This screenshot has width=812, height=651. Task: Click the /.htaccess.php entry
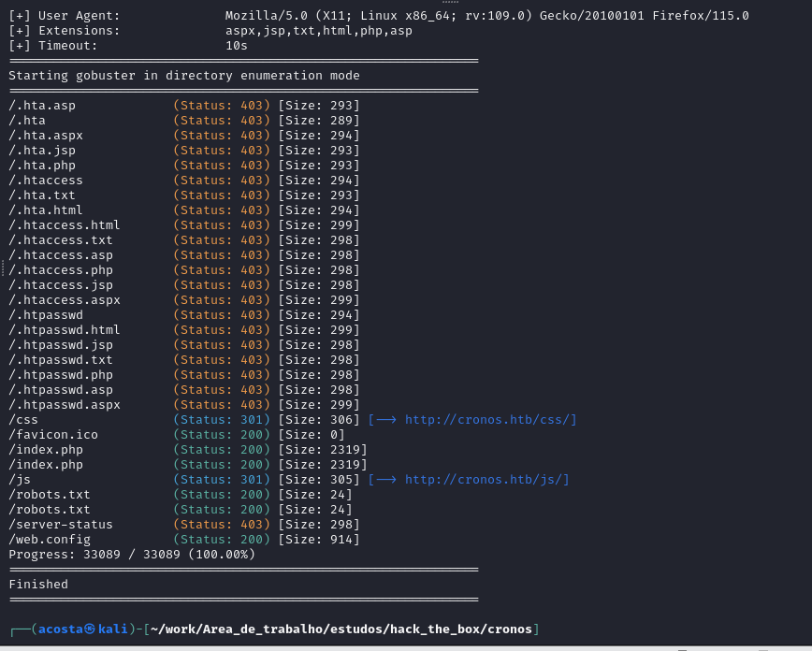click(x=61, y=270)
